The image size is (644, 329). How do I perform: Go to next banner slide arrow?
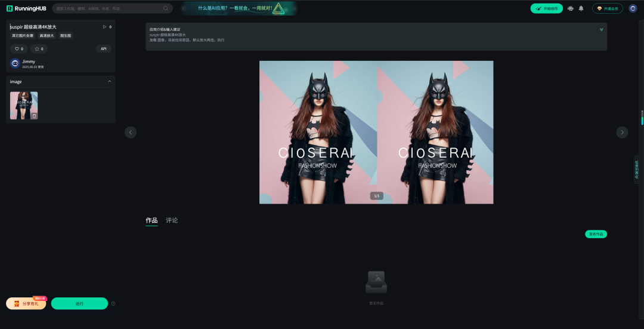coord(295,8)
